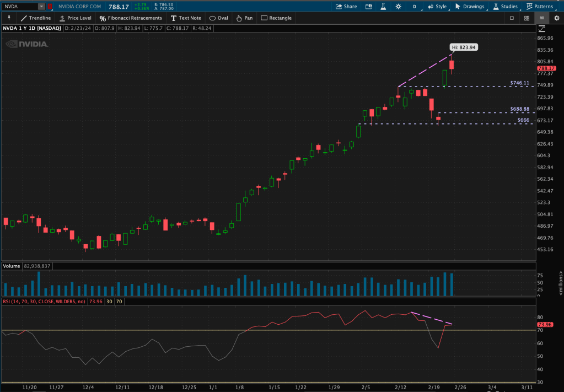Click the Share button
Image resolution: width=564 pixels, height=392 pixels.
[x=346, y=7]
